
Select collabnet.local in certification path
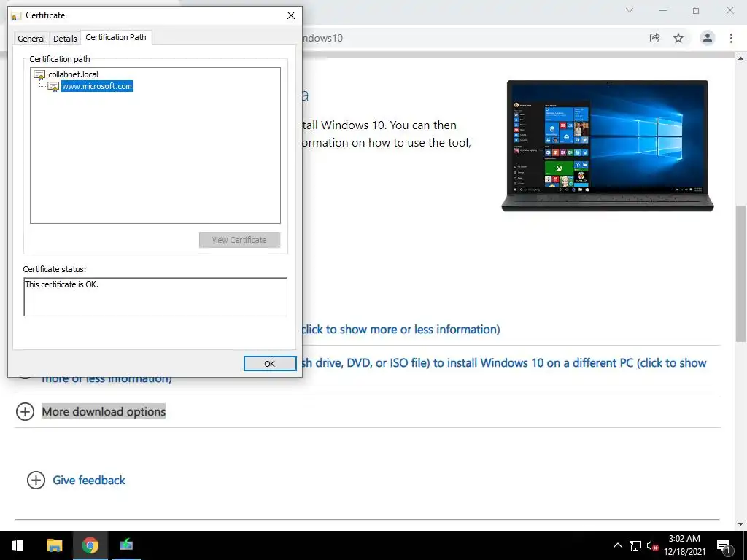tap(73, 74)
